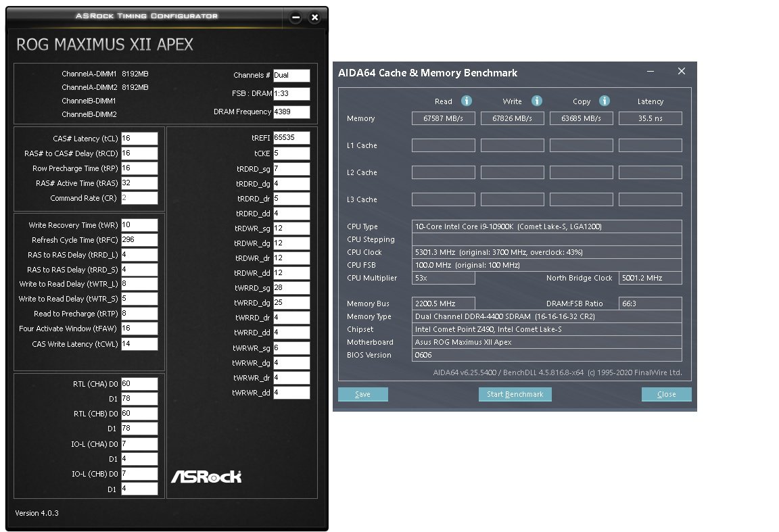Click the Write info icon in AIDA64
This screenshot has height=532, width=779.
click(x=536, y=101)
